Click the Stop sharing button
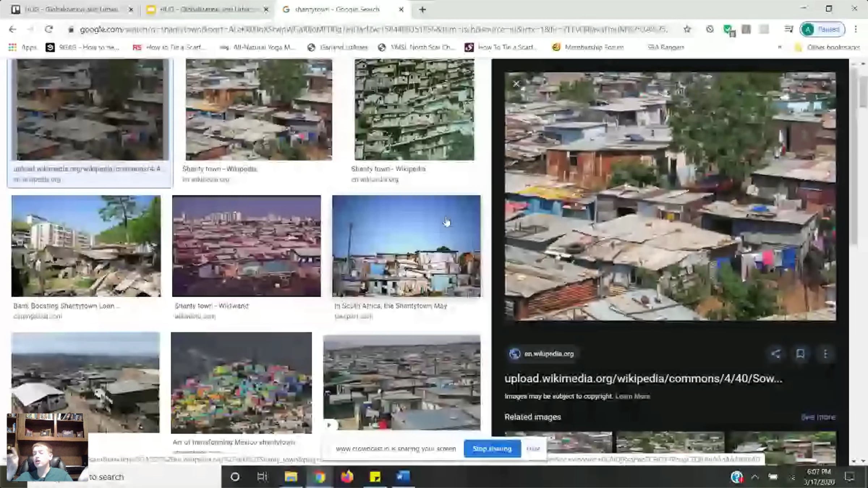This screenshot has width=868, height=488. [492, 449]
